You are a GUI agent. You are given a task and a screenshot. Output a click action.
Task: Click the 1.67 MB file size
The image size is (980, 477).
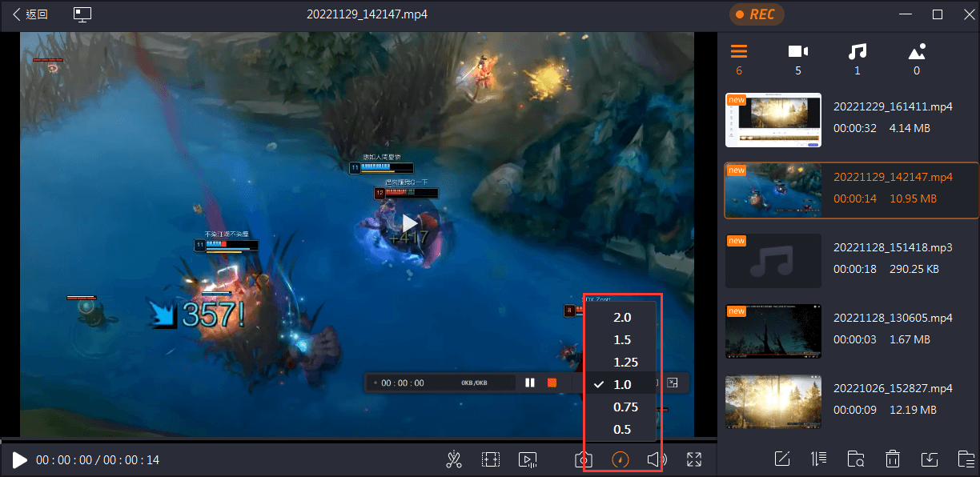910,340
